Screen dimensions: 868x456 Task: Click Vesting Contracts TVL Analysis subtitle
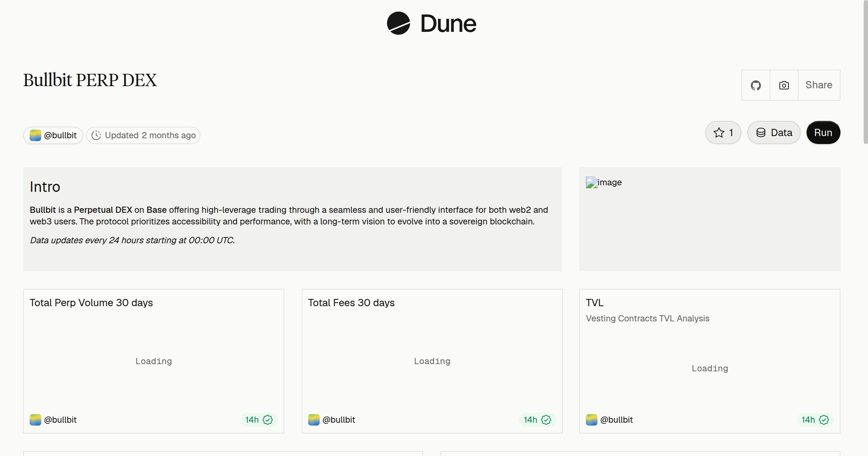647,318
